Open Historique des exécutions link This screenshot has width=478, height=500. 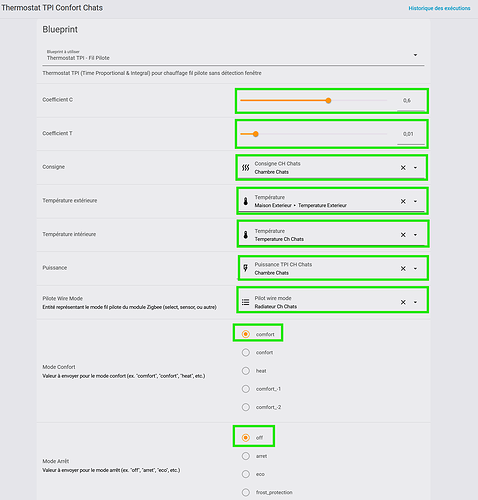[439, 8]
